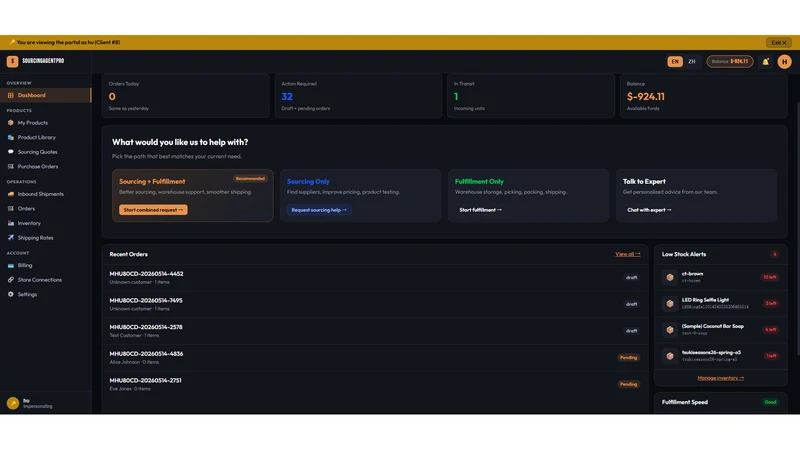
Task: Click the Recommended tag on Sourcing + Fulfillment
Action: click(x=250, y=179)
